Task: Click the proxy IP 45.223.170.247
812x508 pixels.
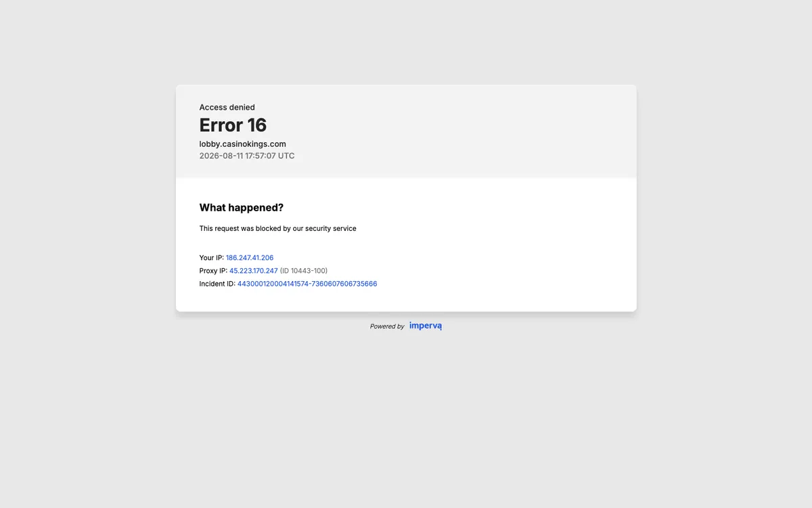Action: (x=254, y=271)
